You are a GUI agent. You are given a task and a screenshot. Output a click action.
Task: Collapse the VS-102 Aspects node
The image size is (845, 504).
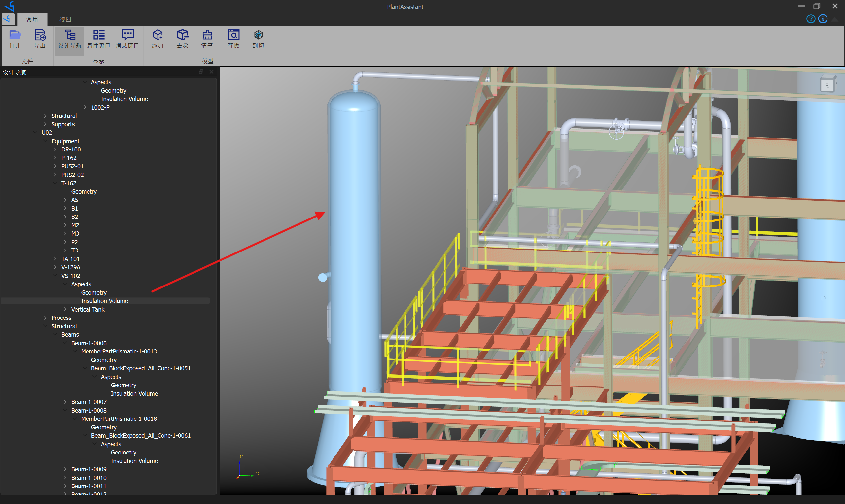point(65,284)
